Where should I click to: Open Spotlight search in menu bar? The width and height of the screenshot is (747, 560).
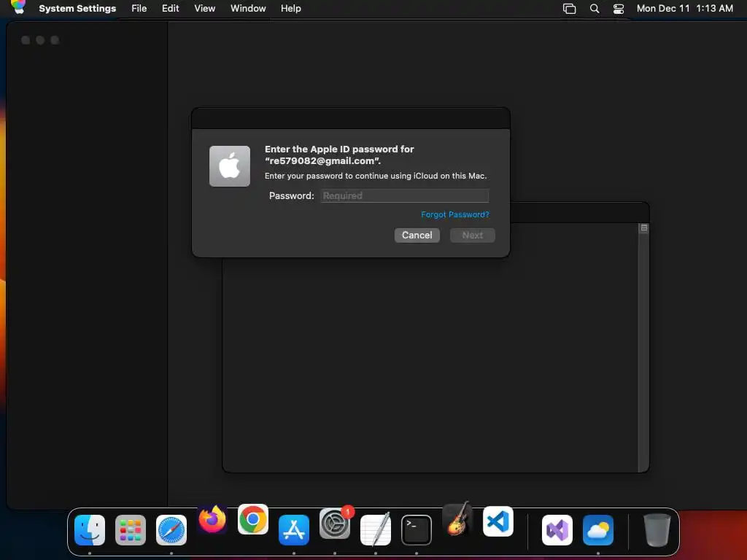point(595,9)
